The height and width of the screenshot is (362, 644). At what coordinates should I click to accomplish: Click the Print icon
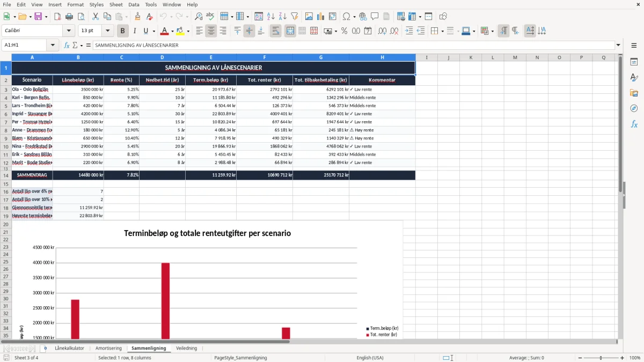coord(69,17)
